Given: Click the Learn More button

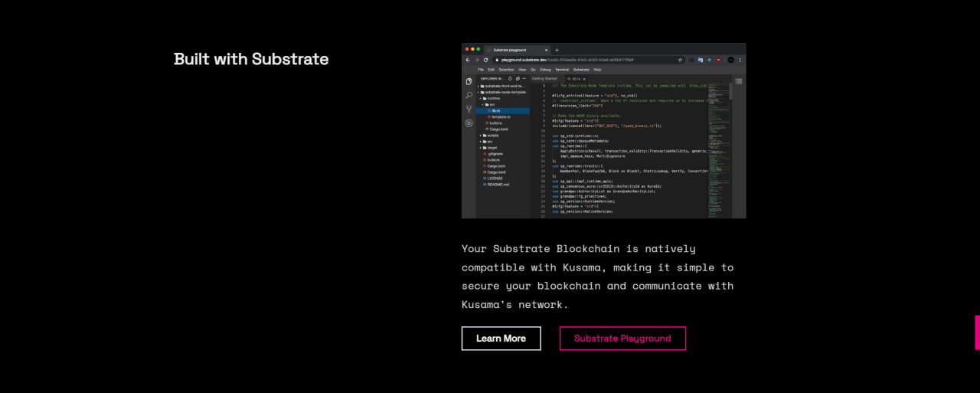Looking at the screenshot, I should [501, 339].
